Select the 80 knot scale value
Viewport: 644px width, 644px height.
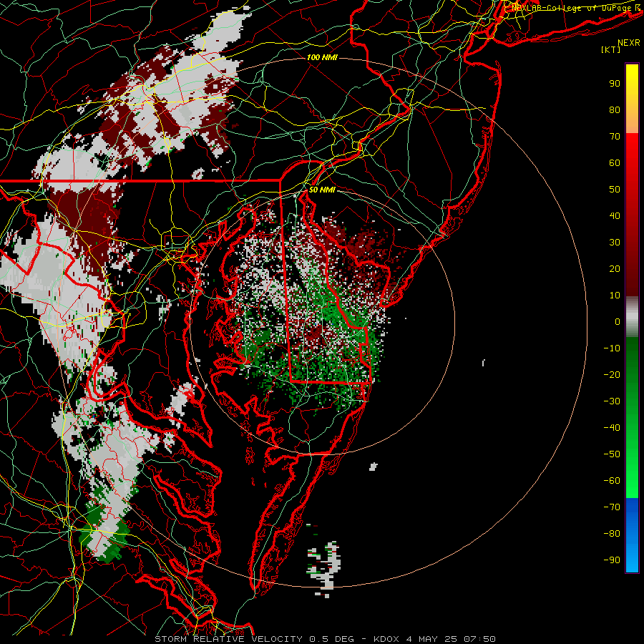click(x=615, y=109)
